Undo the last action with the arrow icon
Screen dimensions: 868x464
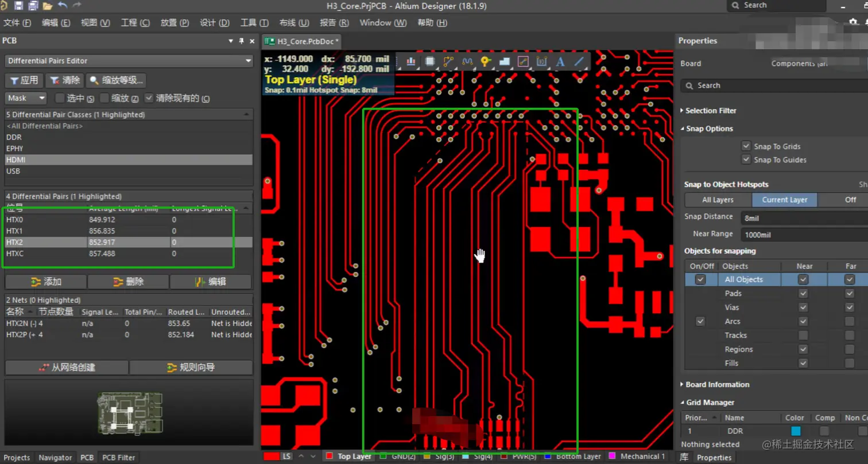click(63, 6)
